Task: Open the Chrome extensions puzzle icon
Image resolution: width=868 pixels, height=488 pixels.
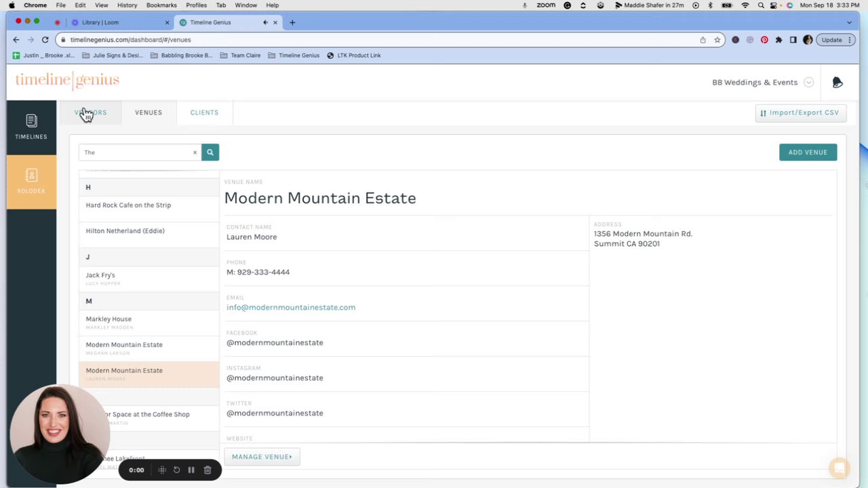Action: point(778,40)
